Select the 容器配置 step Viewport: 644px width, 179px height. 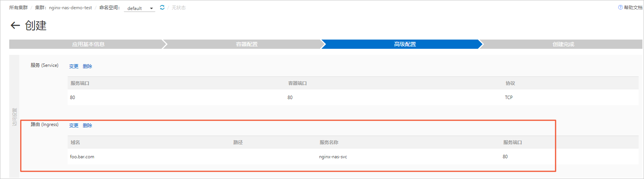tap(246, 44)
